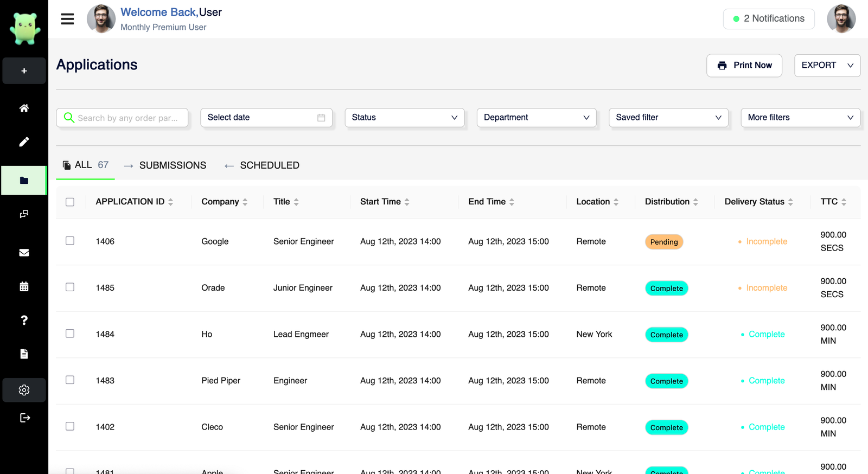Toggle the select-all checkbox in table header
Image resolution: width=868 pixels, height=474 pixels.
(x=70, y=202)
